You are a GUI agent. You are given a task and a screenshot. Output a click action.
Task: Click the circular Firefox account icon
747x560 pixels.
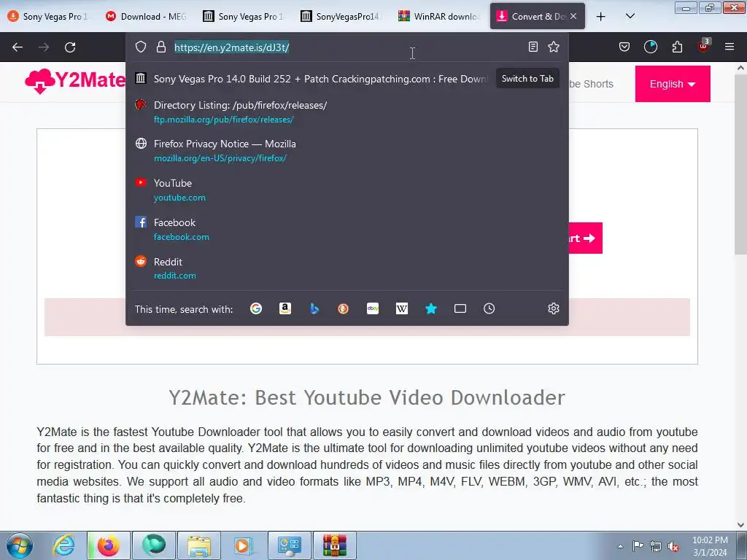tap(650, 47)
